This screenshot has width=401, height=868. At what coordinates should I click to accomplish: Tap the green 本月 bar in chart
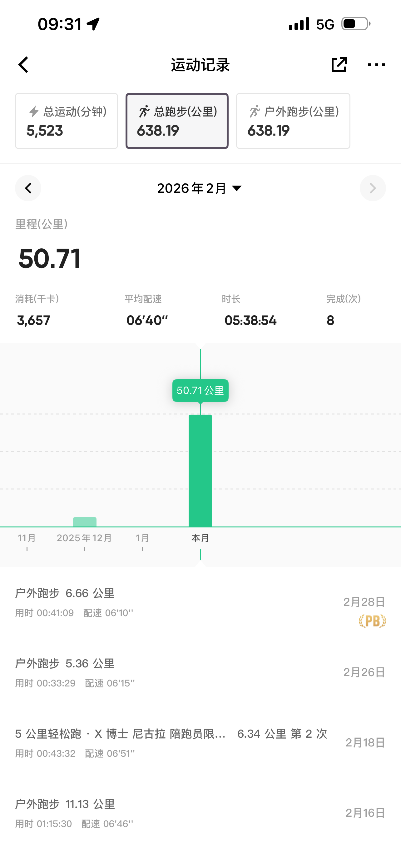200,470
